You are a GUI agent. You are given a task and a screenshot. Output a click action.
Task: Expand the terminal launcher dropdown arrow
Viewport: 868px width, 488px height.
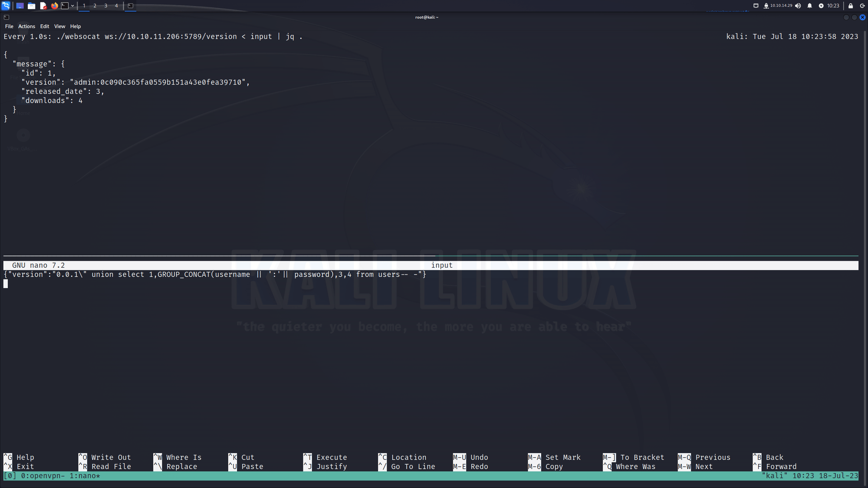[x=72, y=6]
